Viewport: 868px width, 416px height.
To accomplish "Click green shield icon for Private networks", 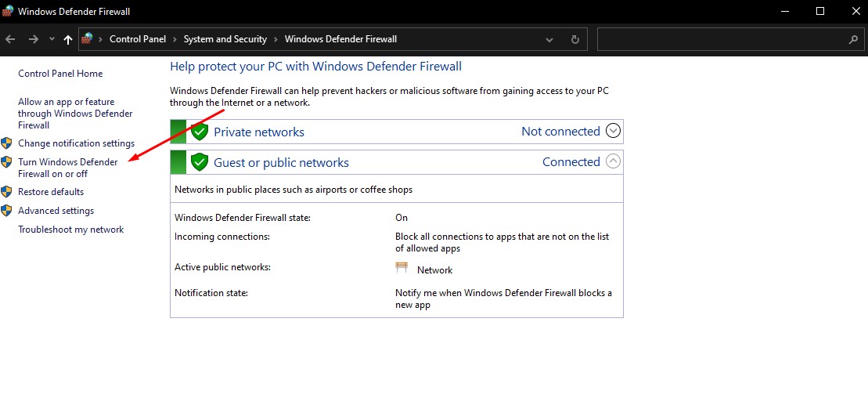I will point(200,132).
